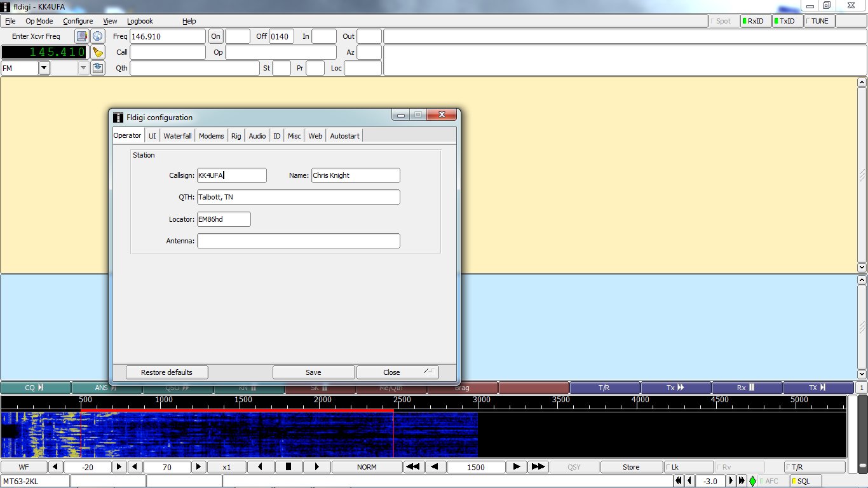Switch to the Rig tab
The height and width of the screenshot is (488, 868).
(236, 136)
